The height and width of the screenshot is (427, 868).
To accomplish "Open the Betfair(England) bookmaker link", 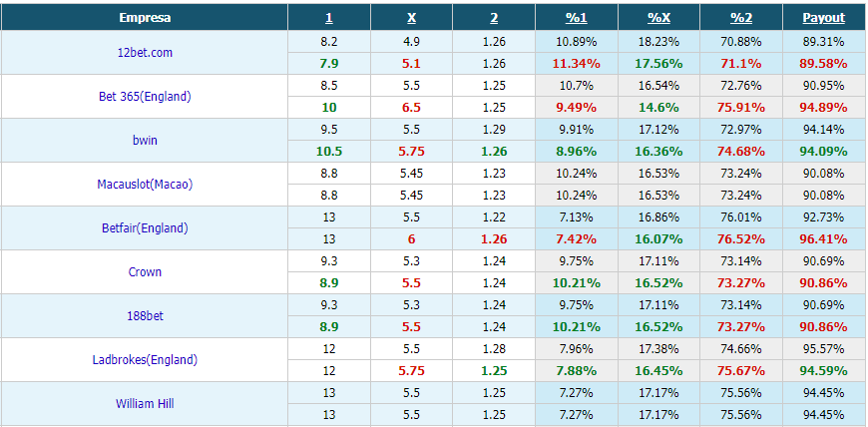I will tap(145, 228).
